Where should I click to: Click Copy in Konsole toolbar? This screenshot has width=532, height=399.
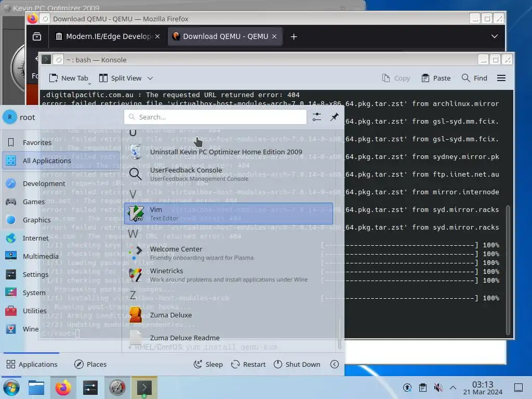[x=396, y=78]
